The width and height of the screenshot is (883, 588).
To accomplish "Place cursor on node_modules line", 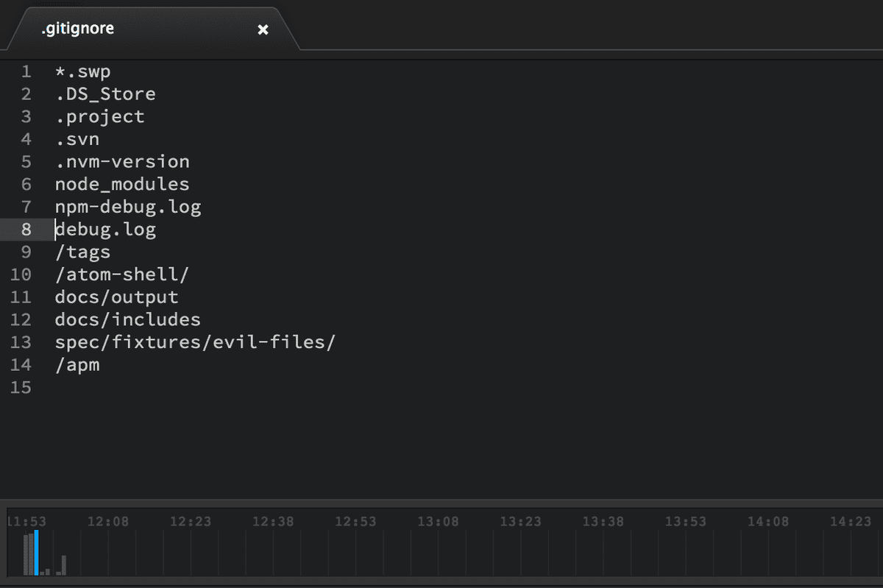I will pos(121,185).
